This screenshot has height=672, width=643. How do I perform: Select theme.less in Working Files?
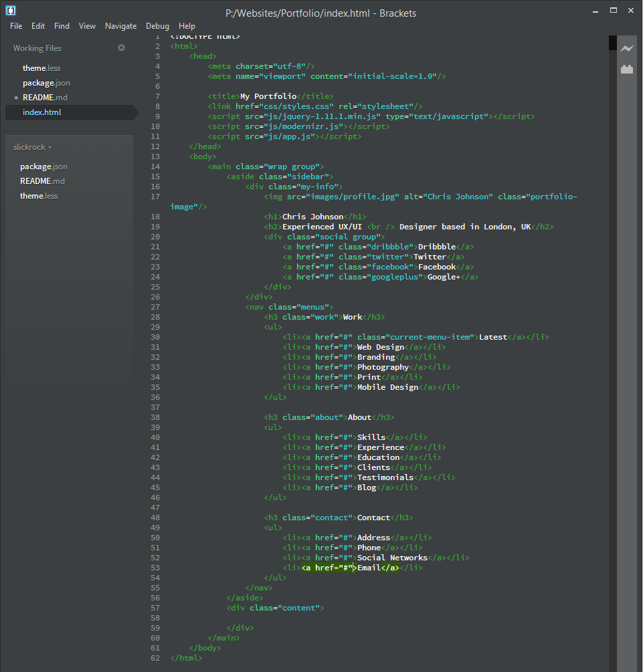tap(41, 68)
